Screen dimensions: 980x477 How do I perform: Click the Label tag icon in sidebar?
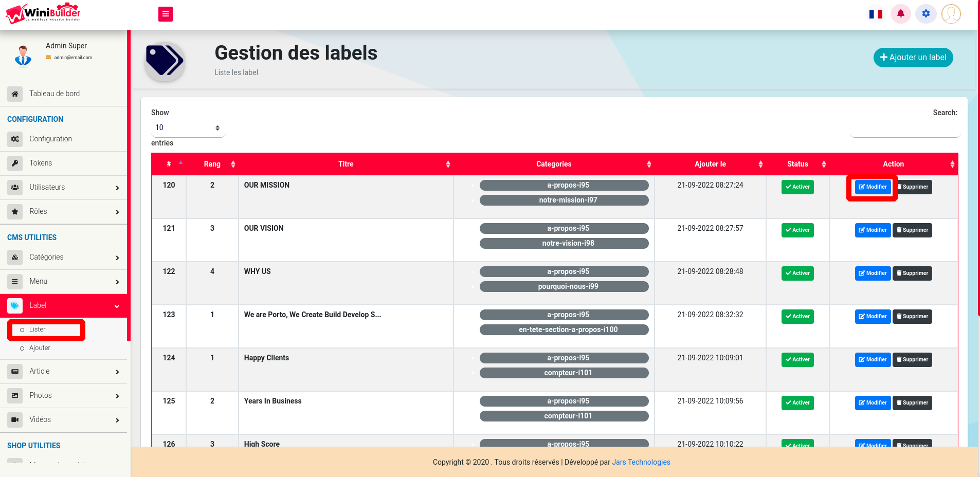pyautogui.click(x=15, y=306)
